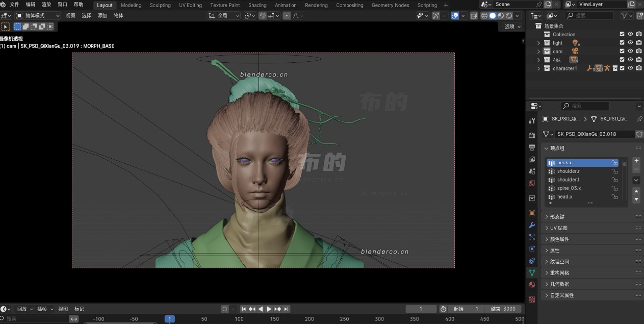Add a new vertex group with plus

[636, 161]
